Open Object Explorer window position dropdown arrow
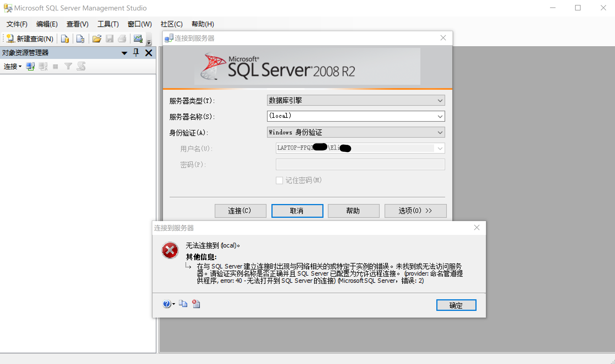The height and width of the screenshot is (364, 615). coord(124,53)
